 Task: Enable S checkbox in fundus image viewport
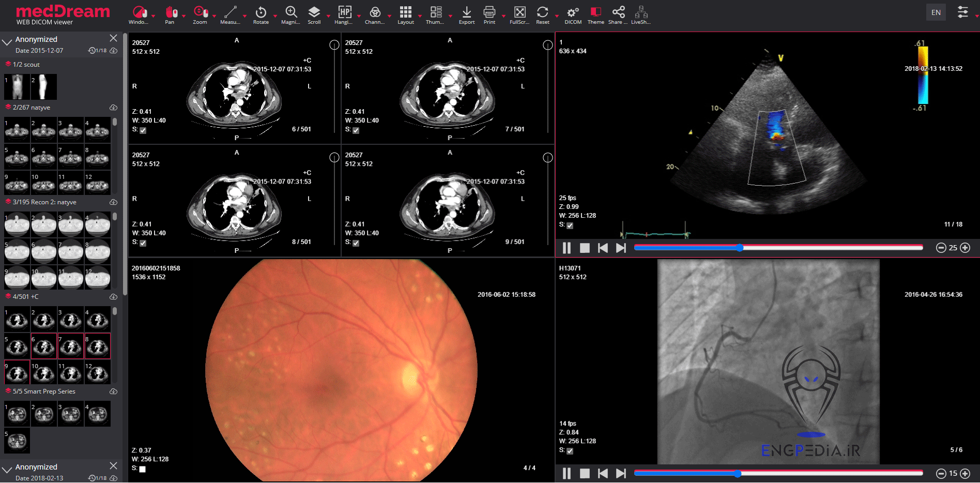(x=143, y=469)
